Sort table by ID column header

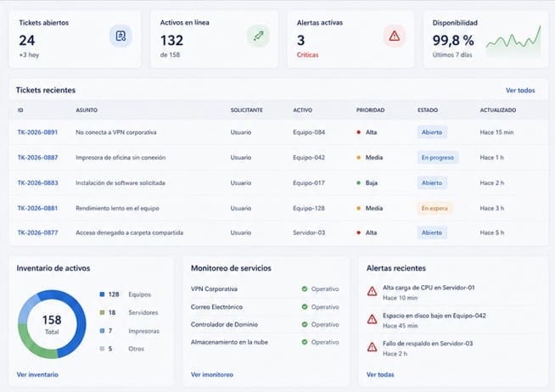pos(20,110)
